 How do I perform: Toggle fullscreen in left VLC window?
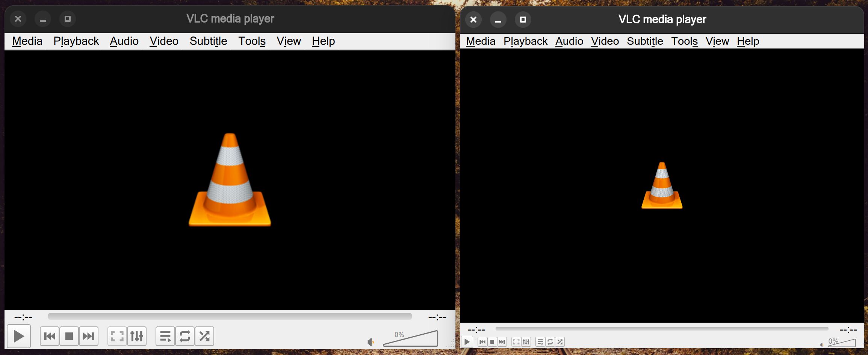117,336
